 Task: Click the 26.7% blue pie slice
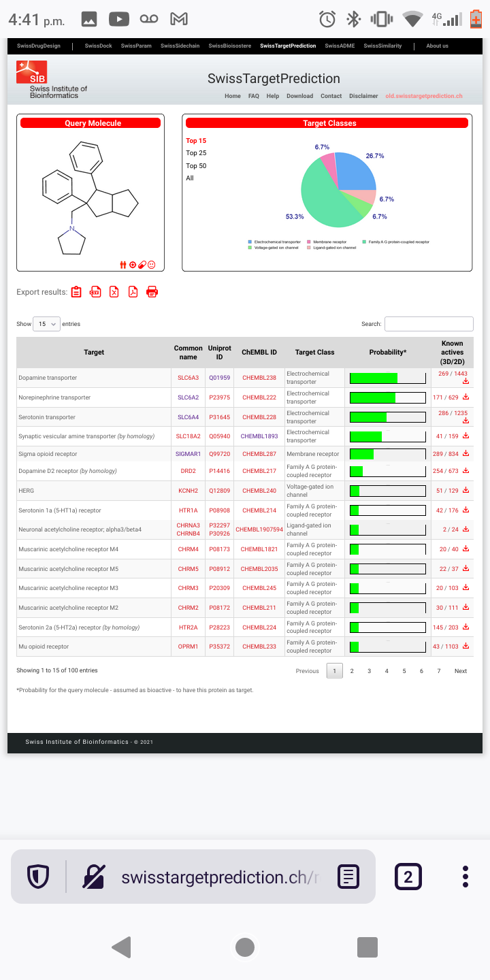coord(357,171)
